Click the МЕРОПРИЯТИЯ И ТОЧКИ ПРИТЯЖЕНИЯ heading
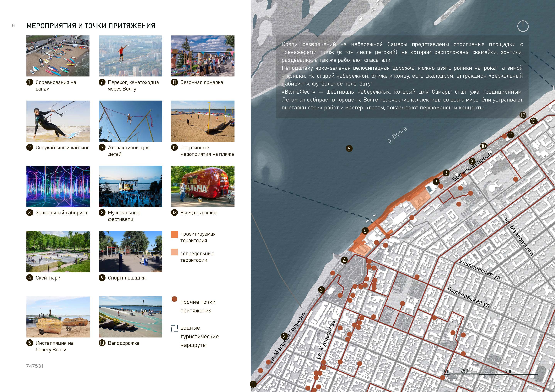Viewport: 555px width, 392px height. pyautogui.click(x=91, y=26)
